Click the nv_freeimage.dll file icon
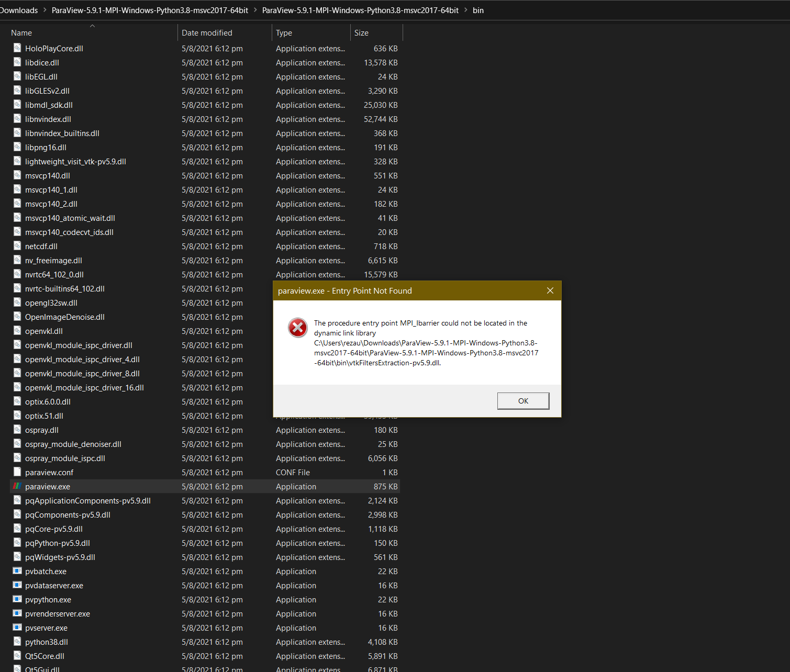This screenshot has height=672, width=790. coord(17,260)
